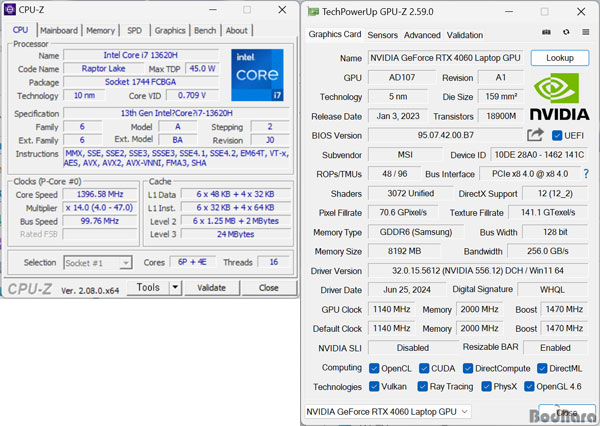Open the Tools dropdown arrow in CPU-Z

pyautogui.click(x=175, y=287)
